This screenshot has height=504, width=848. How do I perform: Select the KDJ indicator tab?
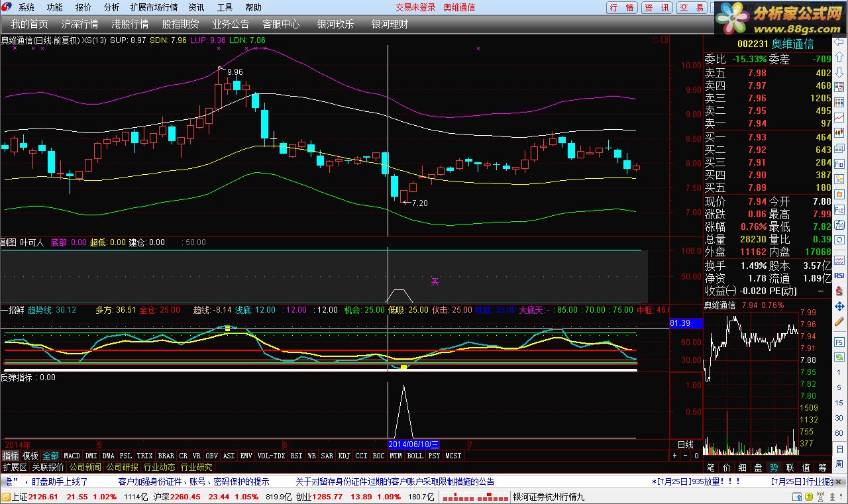(344, 456)
